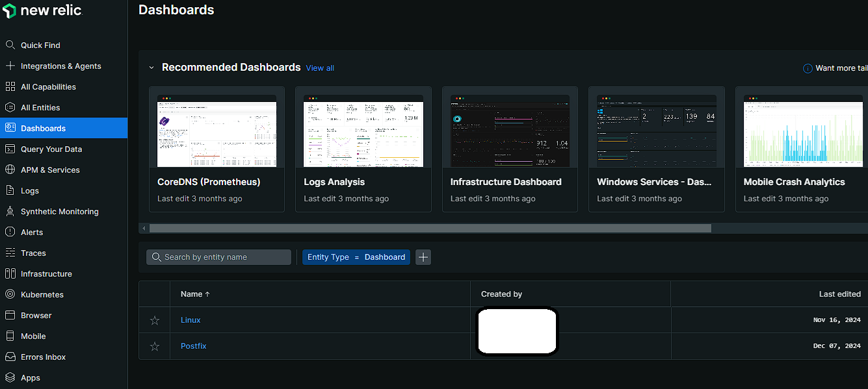Click the Alerts icon

point(10,232)
